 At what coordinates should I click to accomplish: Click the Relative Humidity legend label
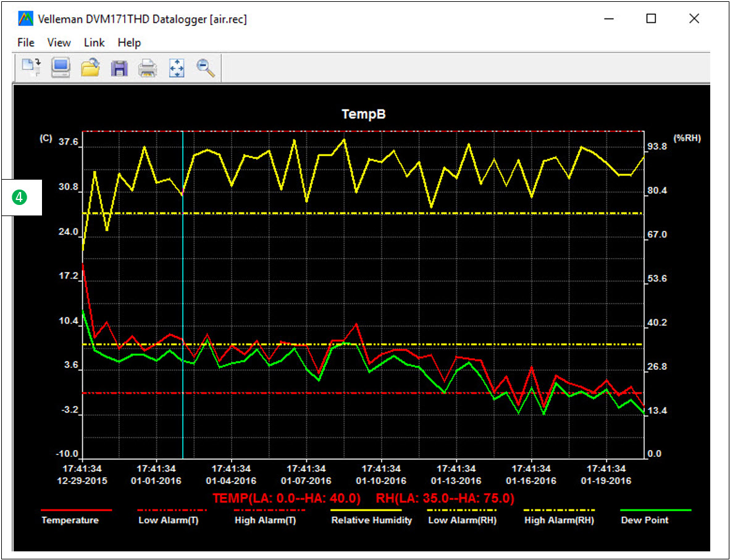[371, 520]
